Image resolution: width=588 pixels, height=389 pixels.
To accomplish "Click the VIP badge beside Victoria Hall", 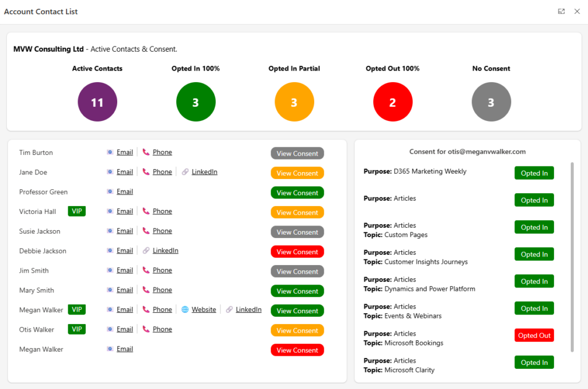I will click(76, 211).
